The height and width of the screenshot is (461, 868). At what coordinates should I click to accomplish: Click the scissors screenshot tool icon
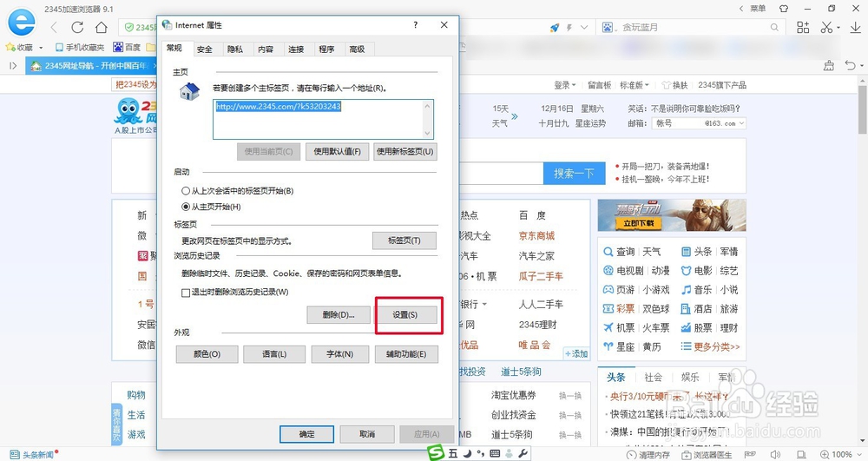coord(826,27)
